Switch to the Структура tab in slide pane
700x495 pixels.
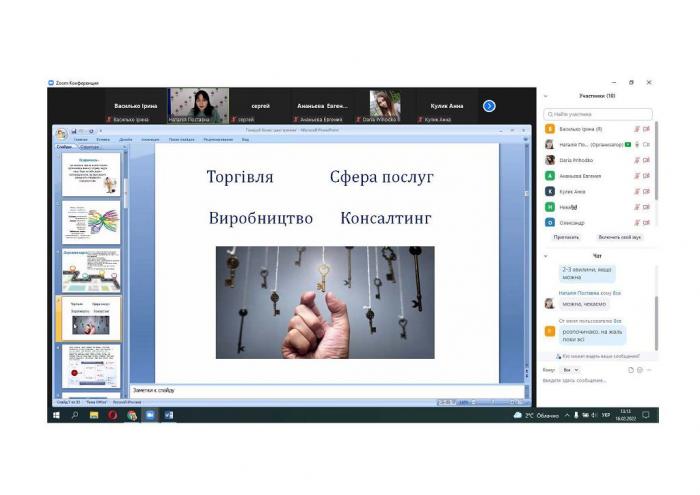click(89, 147)
